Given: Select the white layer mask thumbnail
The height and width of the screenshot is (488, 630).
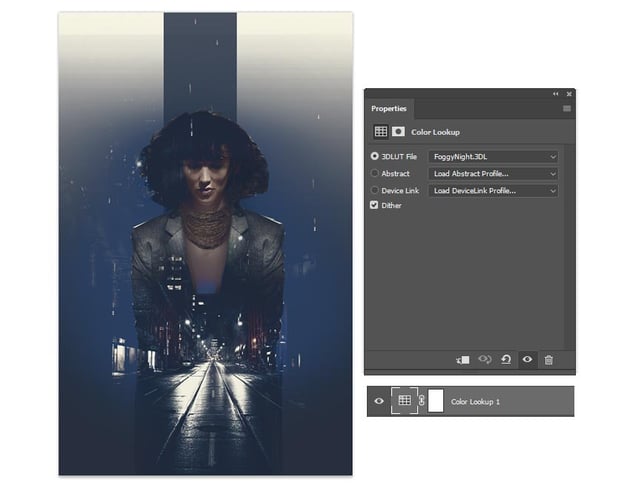Looking at the screenshot, I should [x=436, y=400].
